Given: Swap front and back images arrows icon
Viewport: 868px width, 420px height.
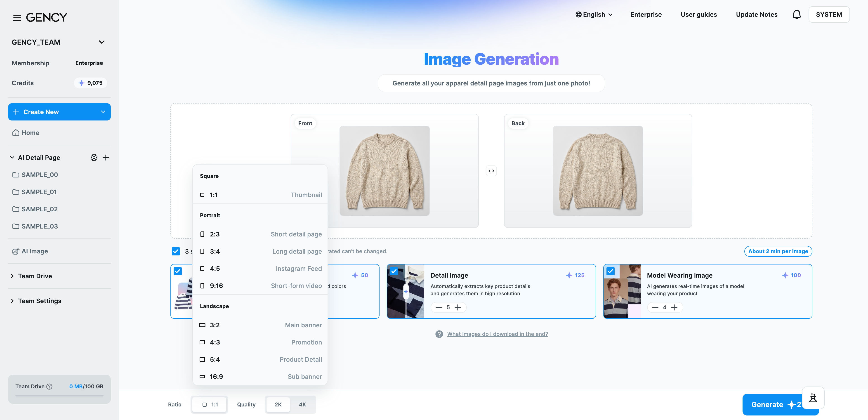Looking at the screenshot, I should point(491,171).
